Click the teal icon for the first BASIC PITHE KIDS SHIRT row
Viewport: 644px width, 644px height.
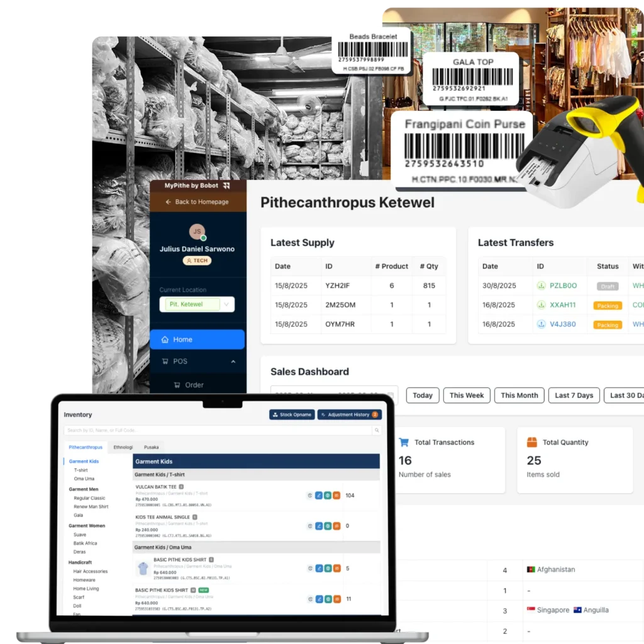click(x=328, y=569)
